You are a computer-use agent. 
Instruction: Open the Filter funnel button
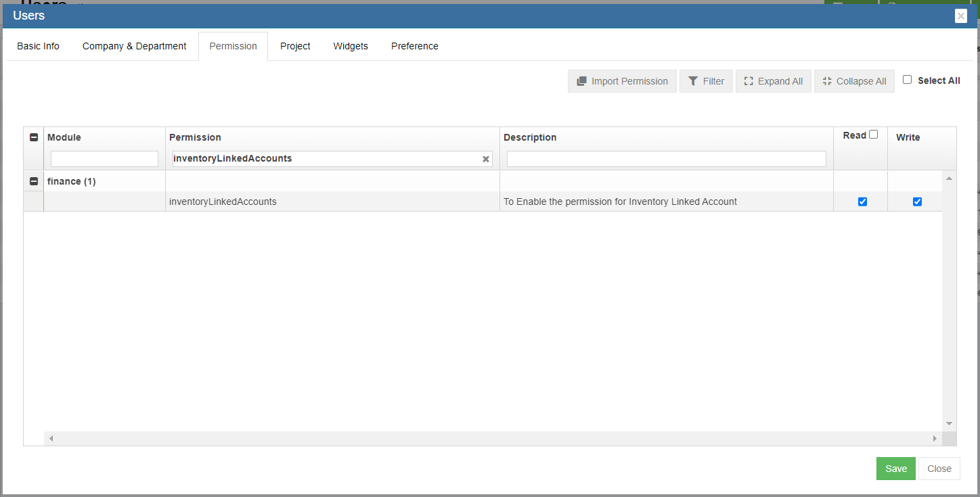click(x=706, y=81)
